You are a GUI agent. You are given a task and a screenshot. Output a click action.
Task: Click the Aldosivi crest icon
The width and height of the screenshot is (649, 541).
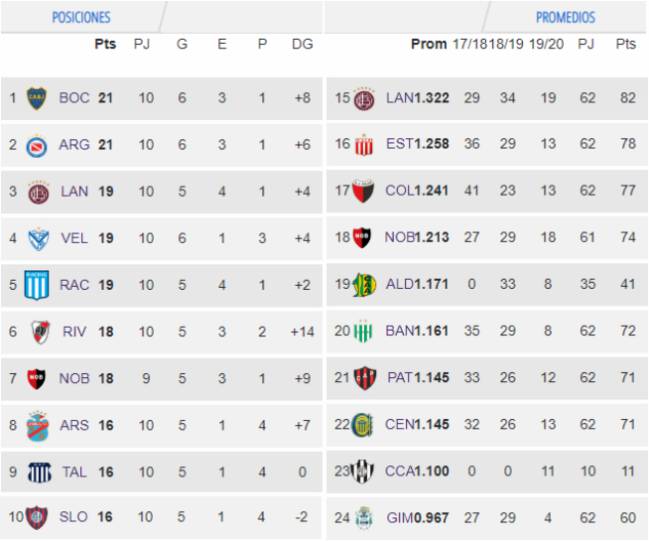pyautogui.click(x=364, y=285)
